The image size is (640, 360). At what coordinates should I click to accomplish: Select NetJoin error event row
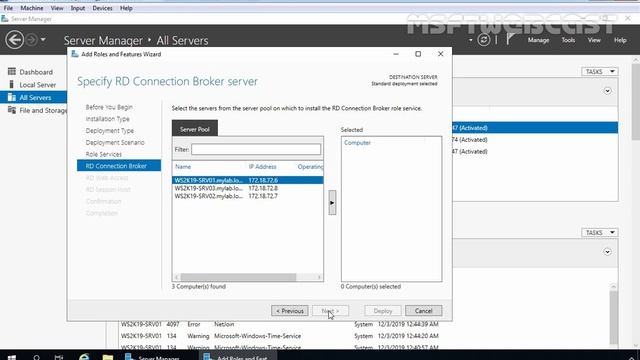point(280,324)
